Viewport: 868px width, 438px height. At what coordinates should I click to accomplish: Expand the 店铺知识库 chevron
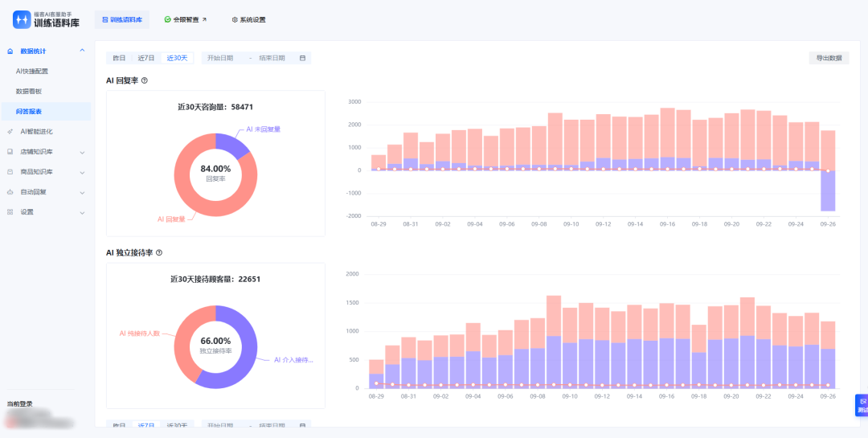tap(83, 152)
